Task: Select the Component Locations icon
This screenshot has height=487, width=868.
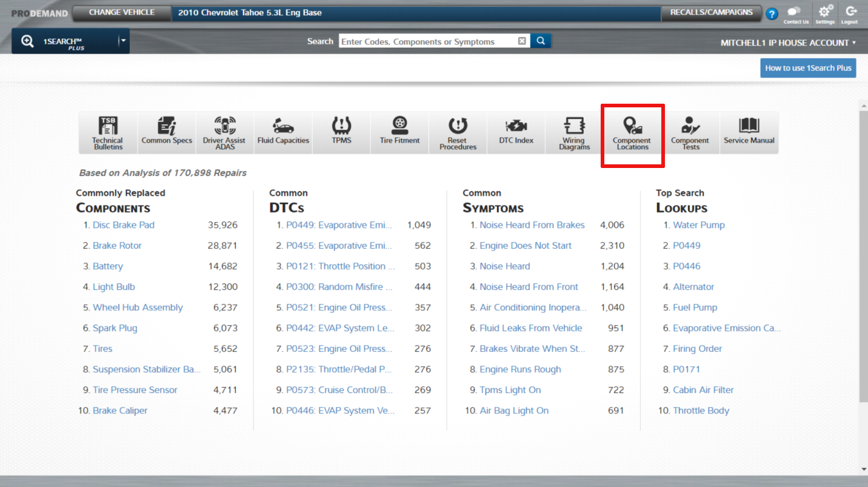Action: [x=632, y=133]
